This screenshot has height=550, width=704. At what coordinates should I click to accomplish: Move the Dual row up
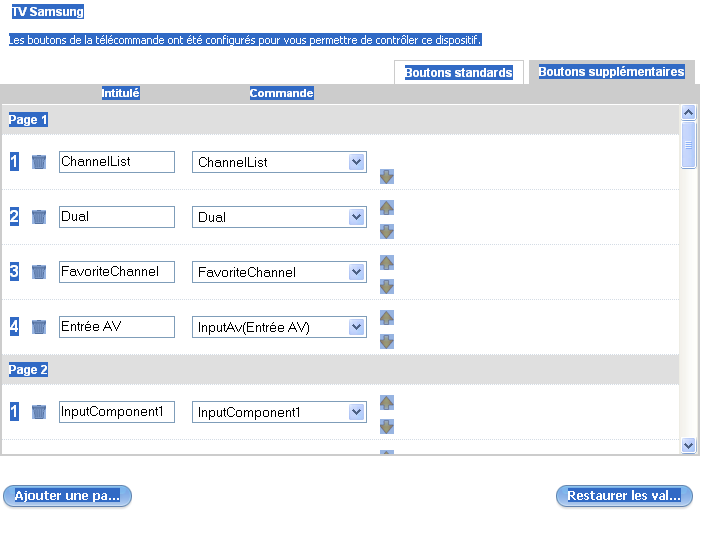[x=387, y=208]
